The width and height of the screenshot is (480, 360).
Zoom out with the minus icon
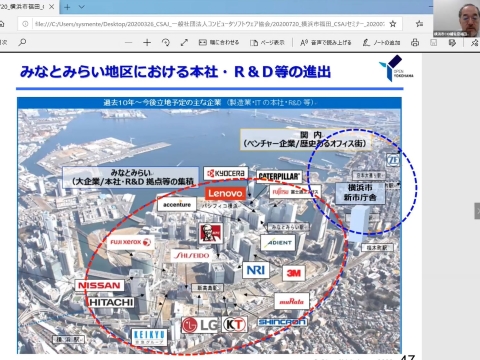click(x=129, y=42)
